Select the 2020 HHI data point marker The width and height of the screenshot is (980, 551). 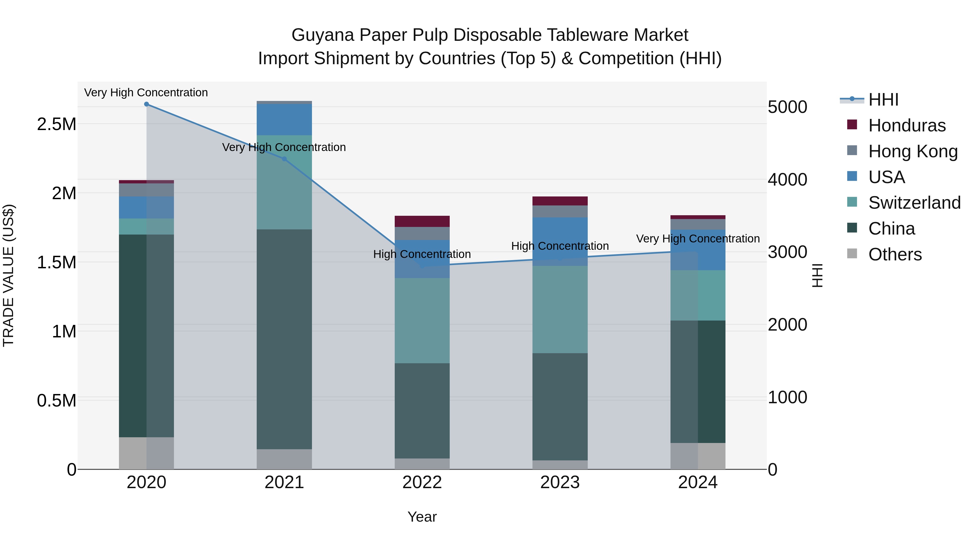tap(146, 104)
